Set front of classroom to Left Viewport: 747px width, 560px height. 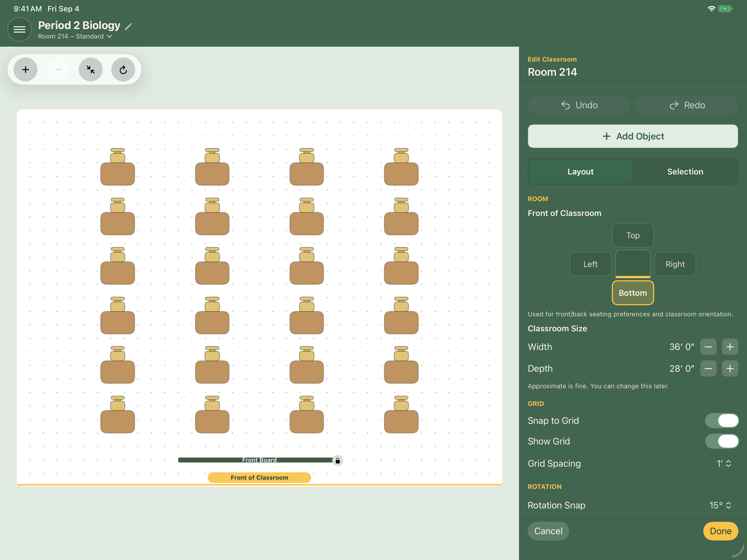pos(590,264)
